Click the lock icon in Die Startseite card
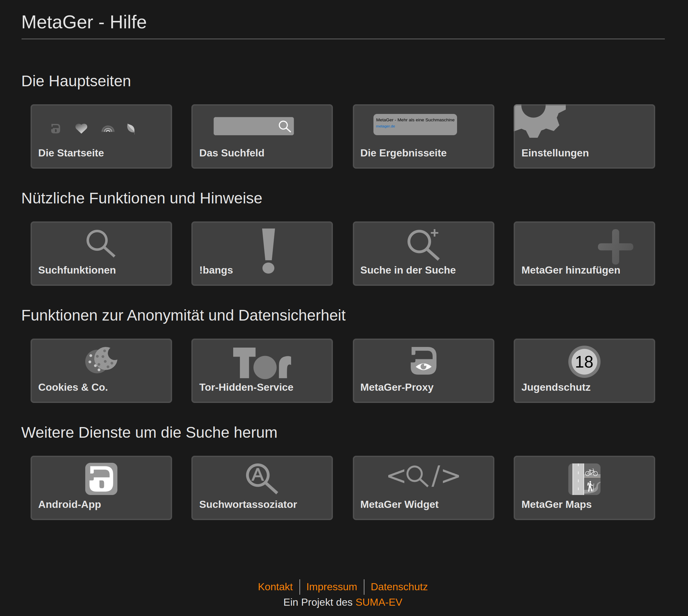Image resolution: width=688 pixels, height=616 pixels. [x=55, y=129]
